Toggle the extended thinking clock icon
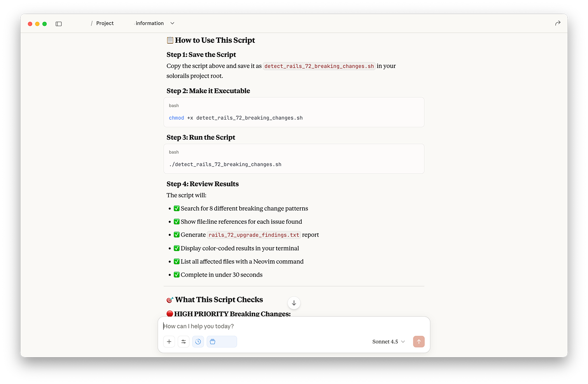The image size is (588, 384). [x=198, y=342]
